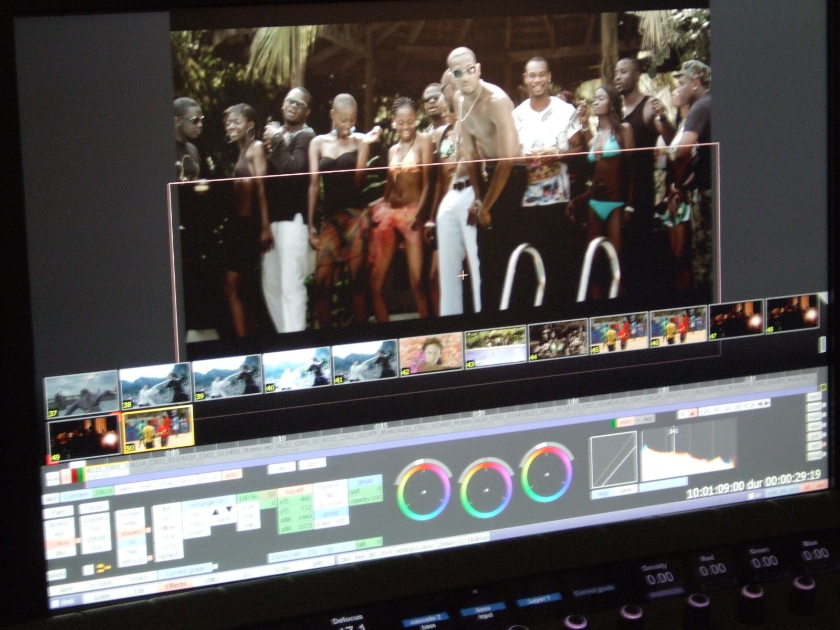The height and width of the screenshot is (630, 840).
Task: Edit the yTL value 712
Action: click(x=295, y=509)
